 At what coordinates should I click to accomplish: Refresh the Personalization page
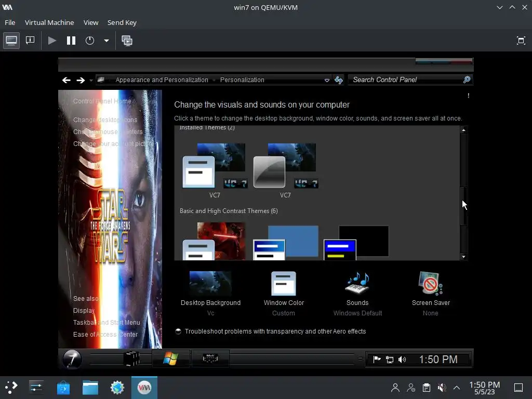click(x=339, y=80)
